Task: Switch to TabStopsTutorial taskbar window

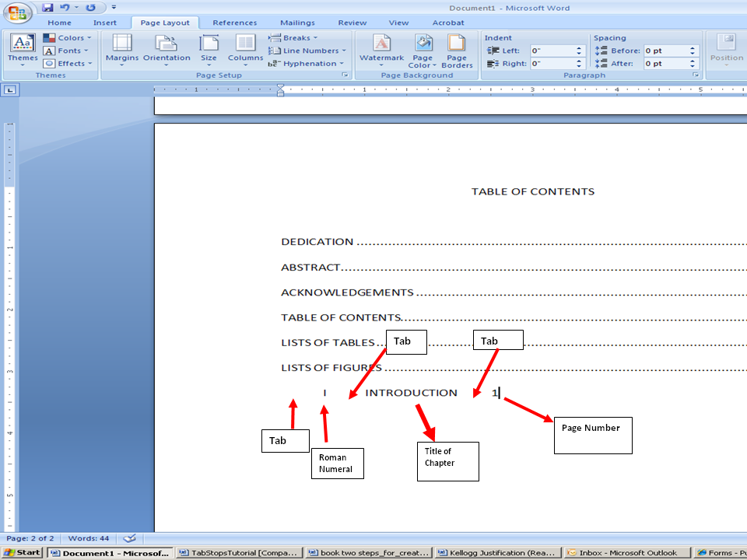Action: click(x=239, y=553)
